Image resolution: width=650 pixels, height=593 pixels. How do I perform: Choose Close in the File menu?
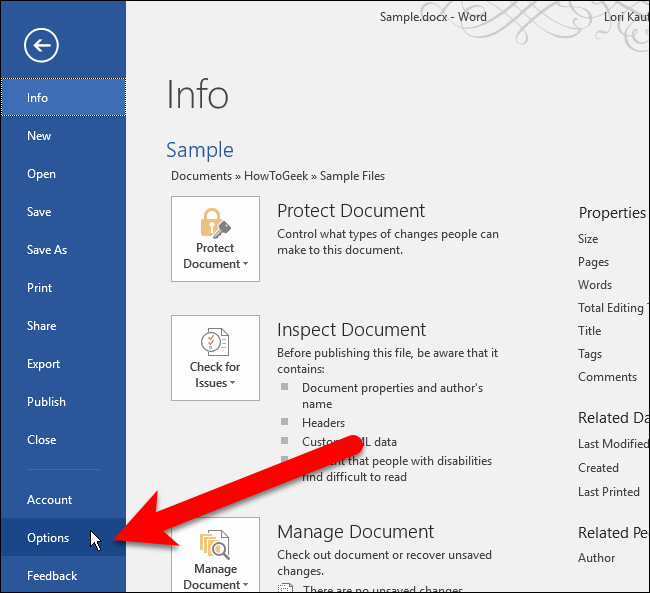[63, 440]
